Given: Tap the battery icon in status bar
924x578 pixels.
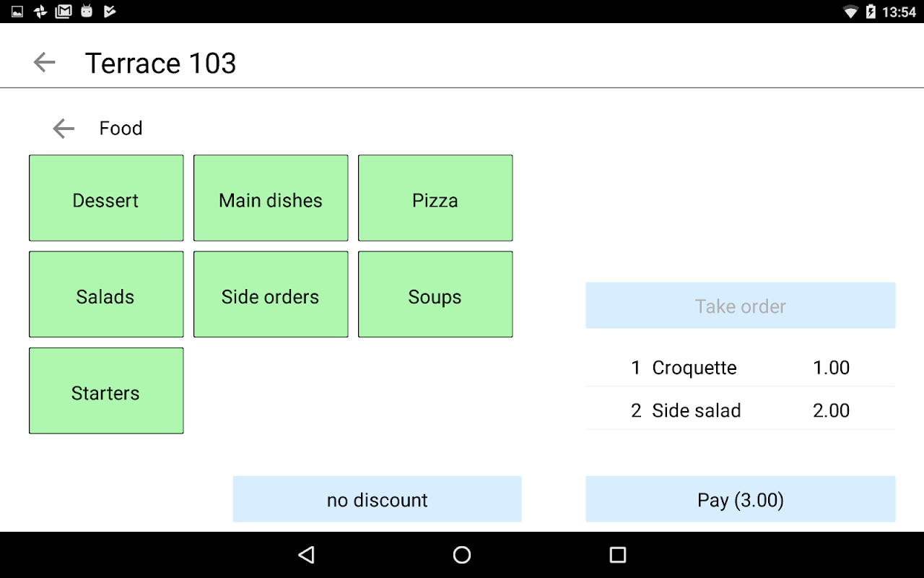Looking at the screenshot, I should point(871,12).
